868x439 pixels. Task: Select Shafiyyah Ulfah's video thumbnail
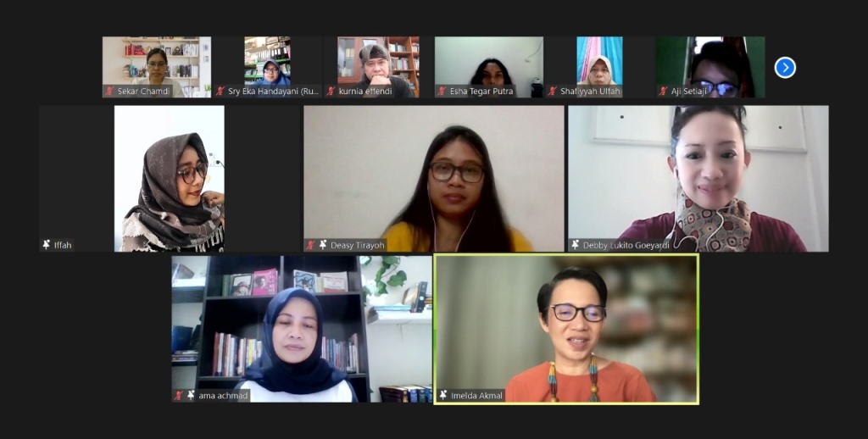coord(599,67)
